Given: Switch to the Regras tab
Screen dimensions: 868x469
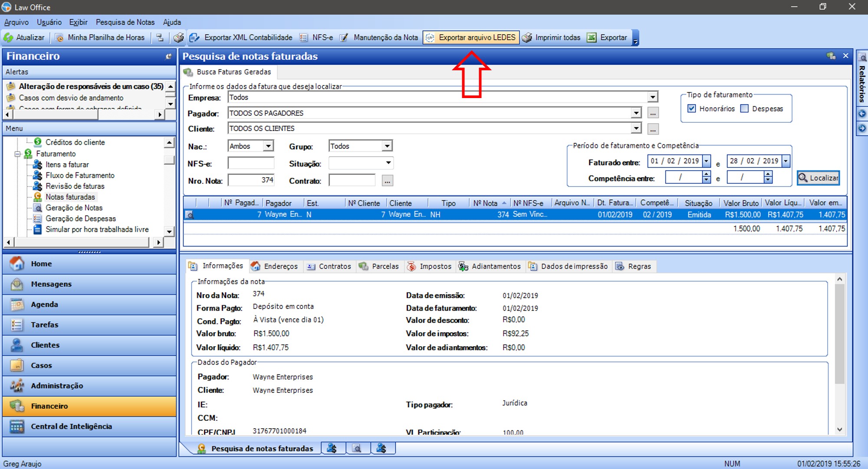Looking at the screenshot, I should point(634,266).
